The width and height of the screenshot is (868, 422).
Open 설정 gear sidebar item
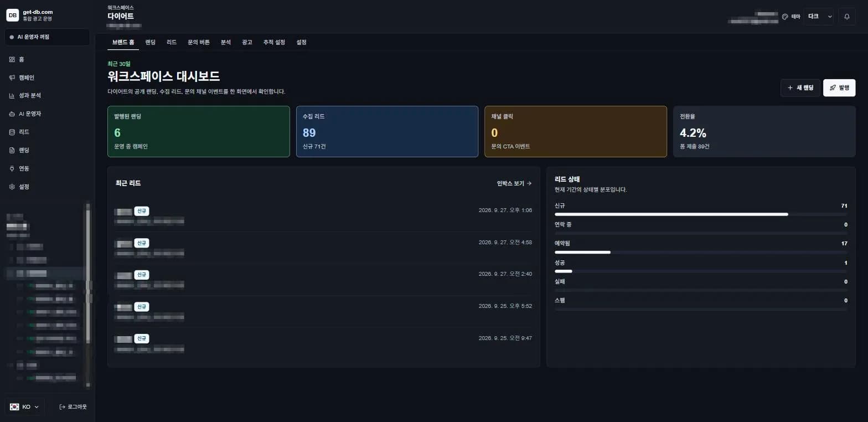point(48,187)
